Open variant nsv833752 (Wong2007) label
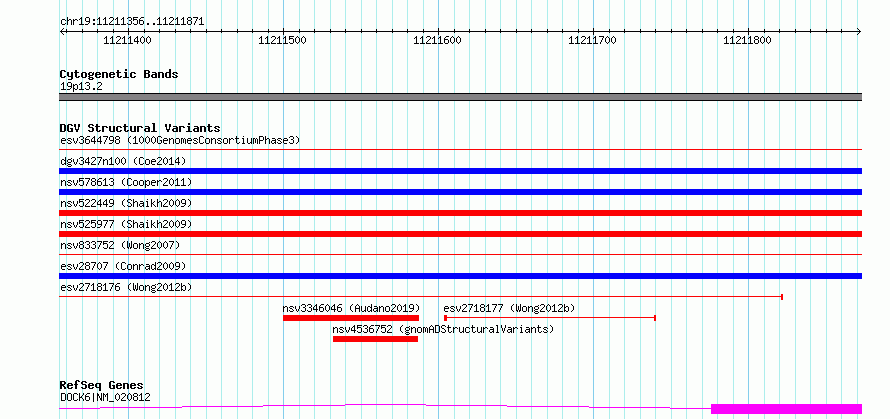Viewport: 890px width, 419px height. (120, 245)
